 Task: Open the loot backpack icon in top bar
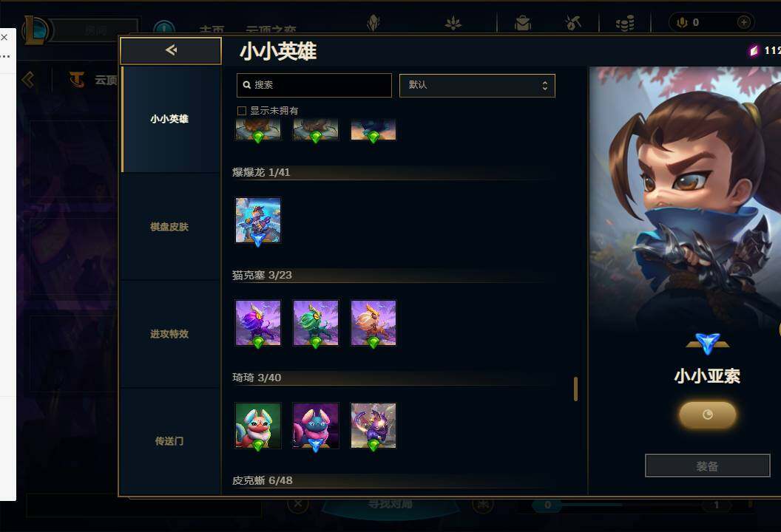(522, 23)
